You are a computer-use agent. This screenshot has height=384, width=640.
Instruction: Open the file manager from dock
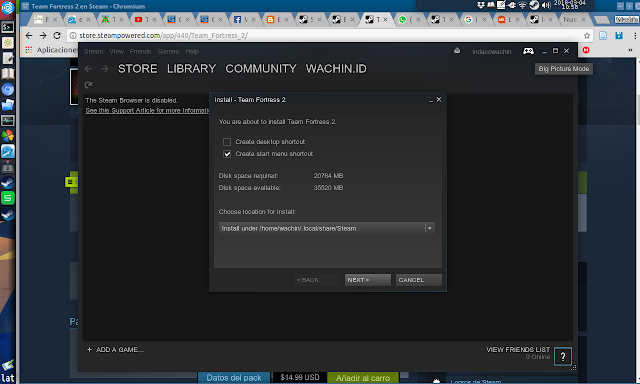tap(7, 105)
